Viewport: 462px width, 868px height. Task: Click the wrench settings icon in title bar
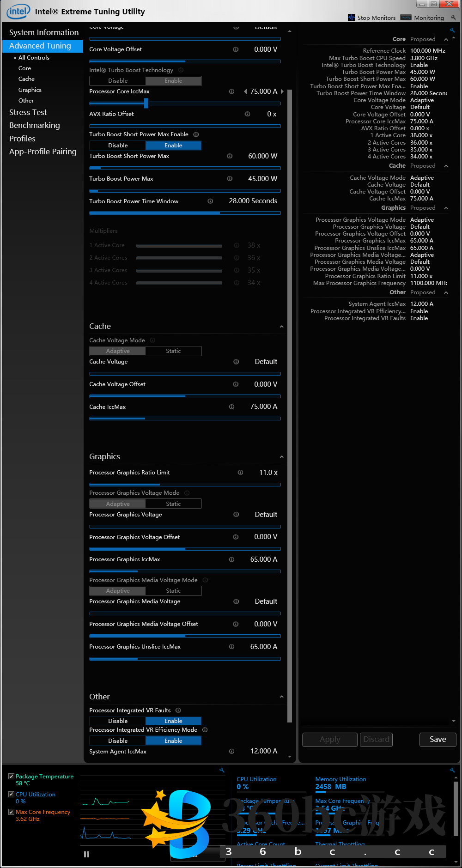click(x=453, y=18)
